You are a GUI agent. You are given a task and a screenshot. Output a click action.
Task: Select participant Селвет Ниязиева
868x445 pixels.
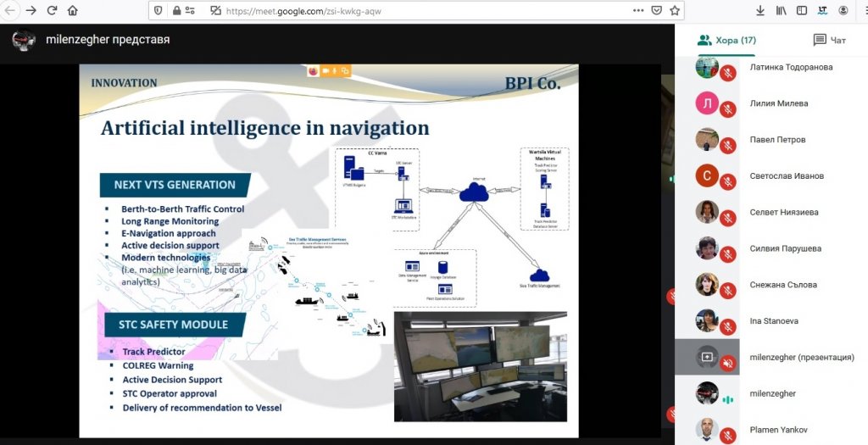click(x=771, y=212)
